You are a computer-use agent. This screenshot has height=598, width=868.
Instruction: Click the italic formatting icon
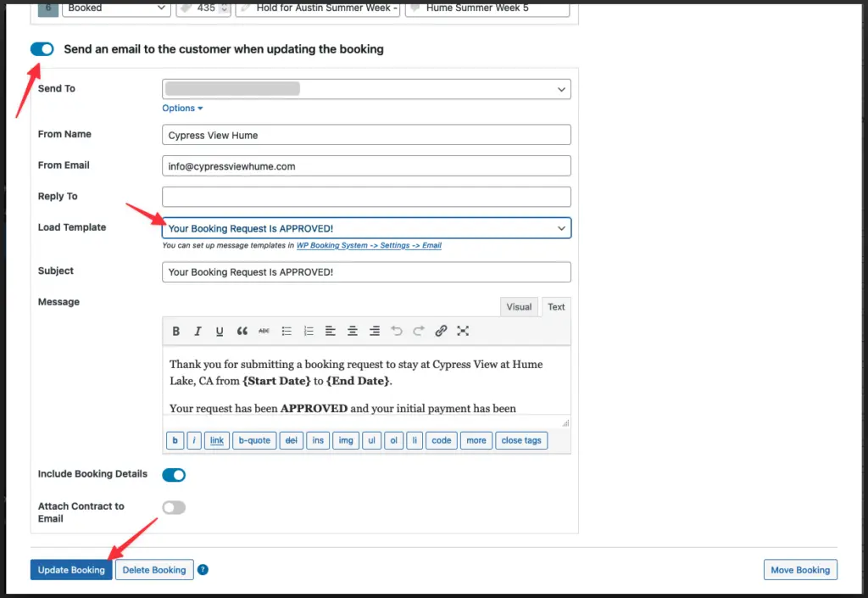[x=198, y=331]
